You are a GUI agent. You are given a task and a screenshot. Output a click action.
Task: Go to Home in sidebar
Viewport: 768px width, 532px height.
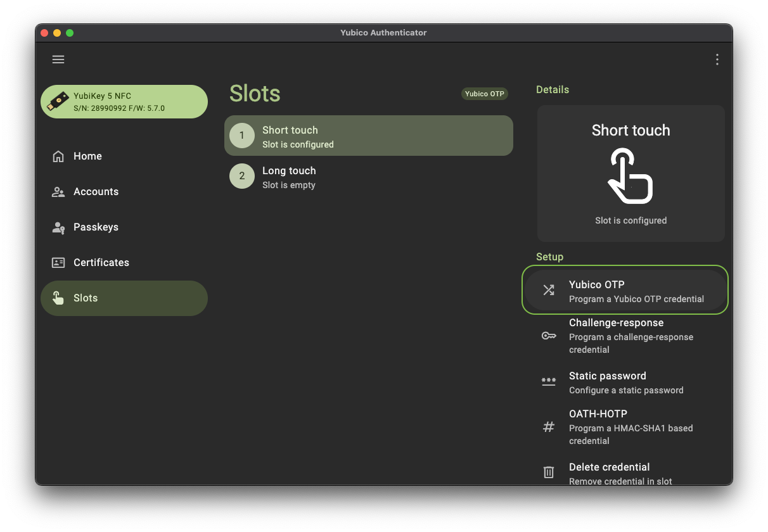click(x=124, y=156)
